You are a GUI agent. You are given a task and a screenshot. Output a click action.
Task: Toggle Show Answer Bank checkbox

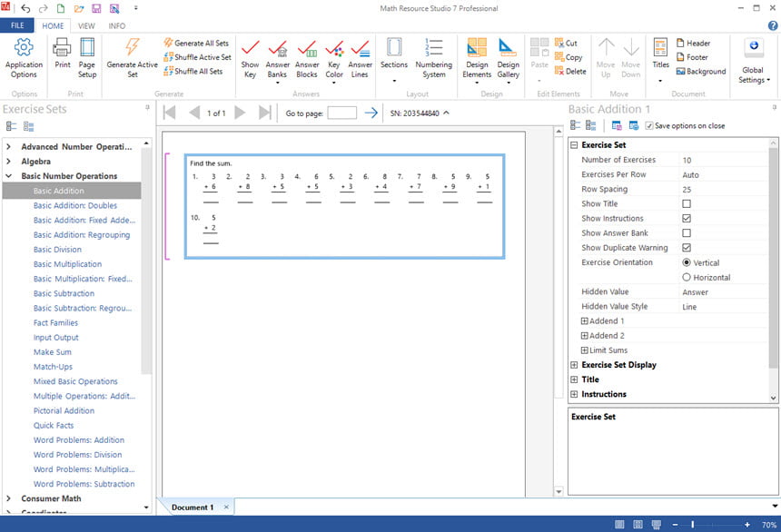tap(687, 233)
